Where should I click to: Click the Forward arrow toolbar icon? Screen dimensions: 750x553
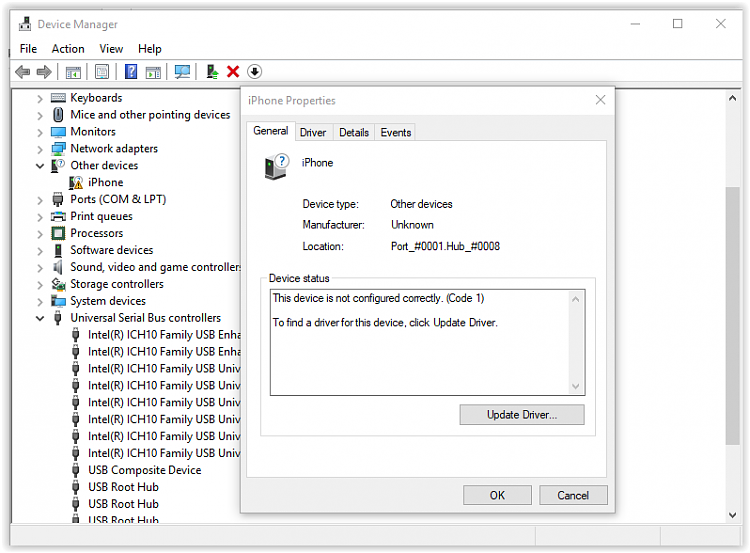pos(44,72)
